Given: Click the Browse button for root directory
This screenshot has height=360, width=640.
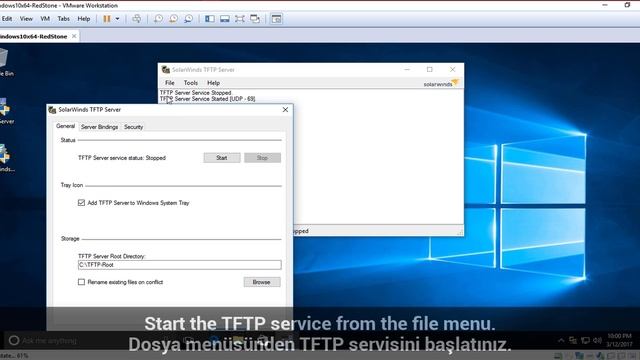Looking at the screenshot, I should coord(262,282).
